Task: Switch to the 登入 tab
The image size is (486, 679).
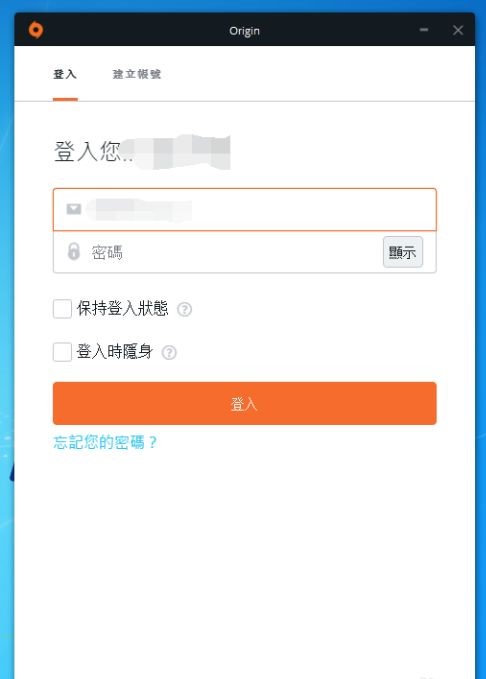Action: [x=65, y=74]
